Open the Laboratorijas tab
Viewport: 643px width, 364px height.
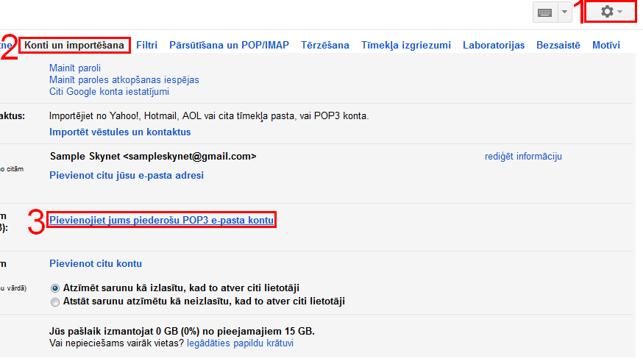pos(494,45)
